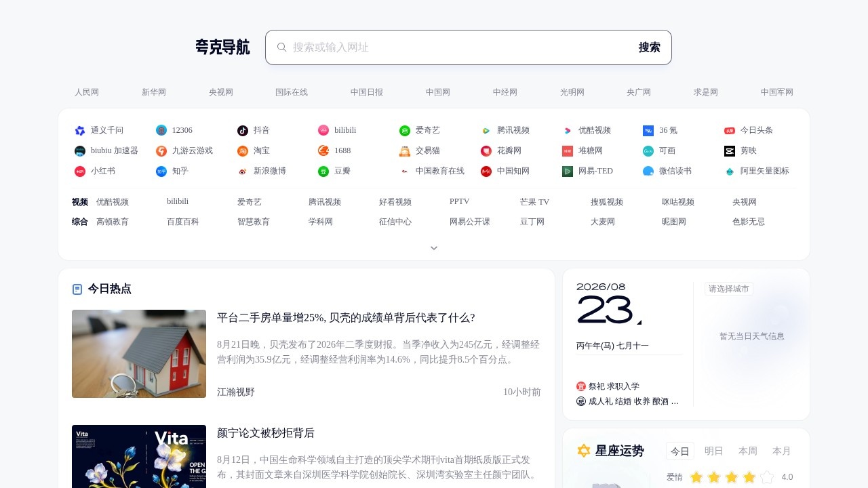Open the 剪映 icon
This screenshot has height=488, width=868.
730,150
